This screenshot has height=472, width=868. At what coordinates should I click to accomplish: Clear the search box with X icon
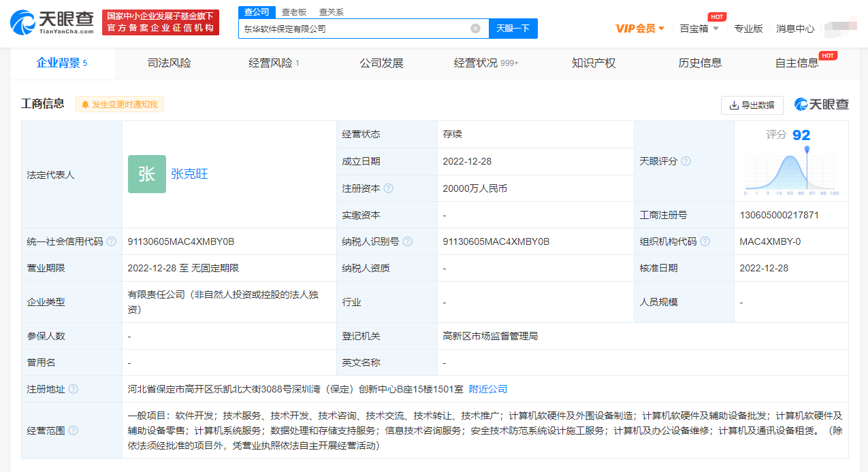pos(475,29)
